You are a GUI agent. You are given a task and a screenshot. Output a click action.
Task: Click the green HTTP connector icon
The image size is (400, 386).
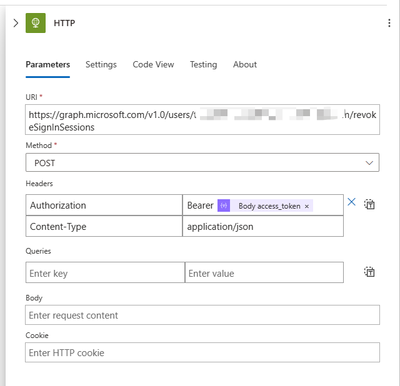[x=36, y=23]
